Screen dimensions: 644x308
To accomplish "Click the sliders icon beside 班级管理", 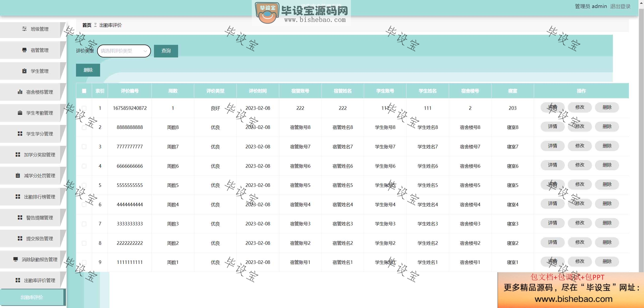I will point(24,29).
